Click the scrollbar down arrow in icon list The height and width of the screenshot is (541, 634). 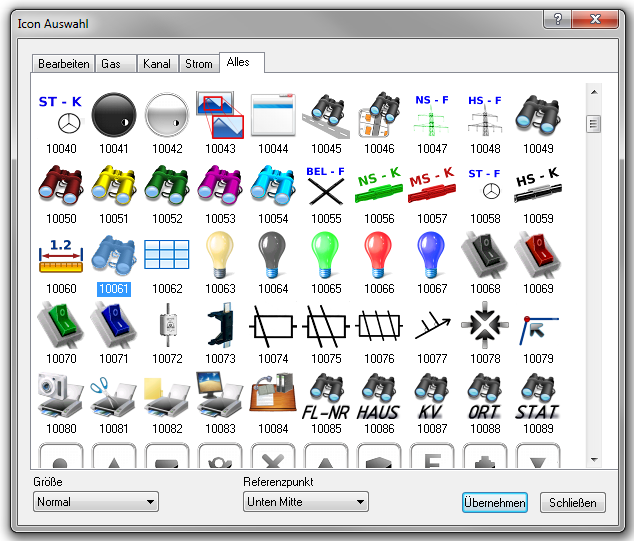tap(593, 459)
